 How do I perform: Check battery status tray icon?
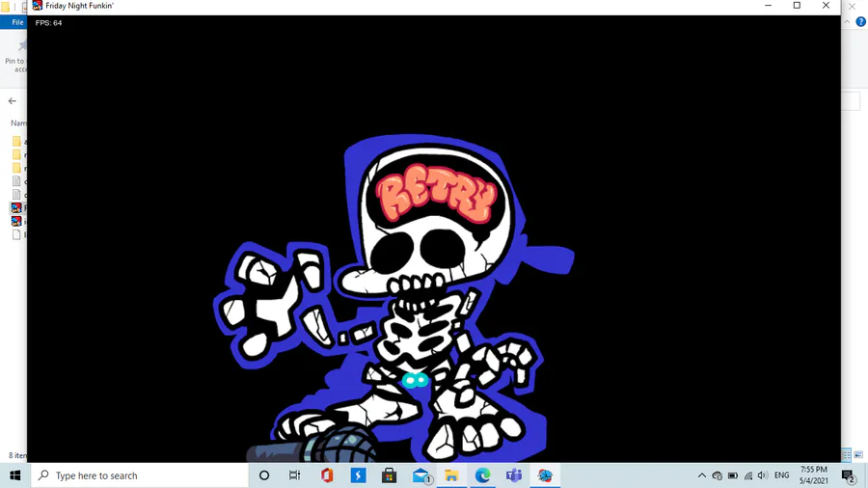tap(732, 475)
